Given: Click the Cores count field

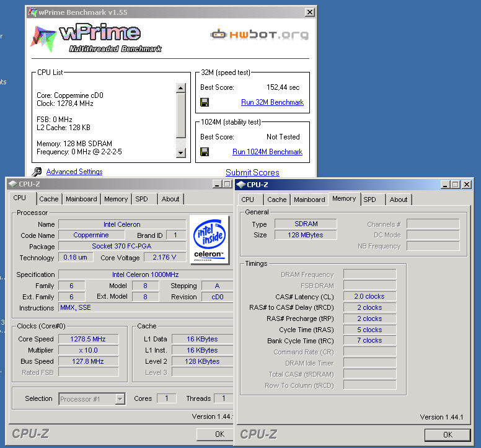Looking at the screenshot, I should tap(167, 398).
